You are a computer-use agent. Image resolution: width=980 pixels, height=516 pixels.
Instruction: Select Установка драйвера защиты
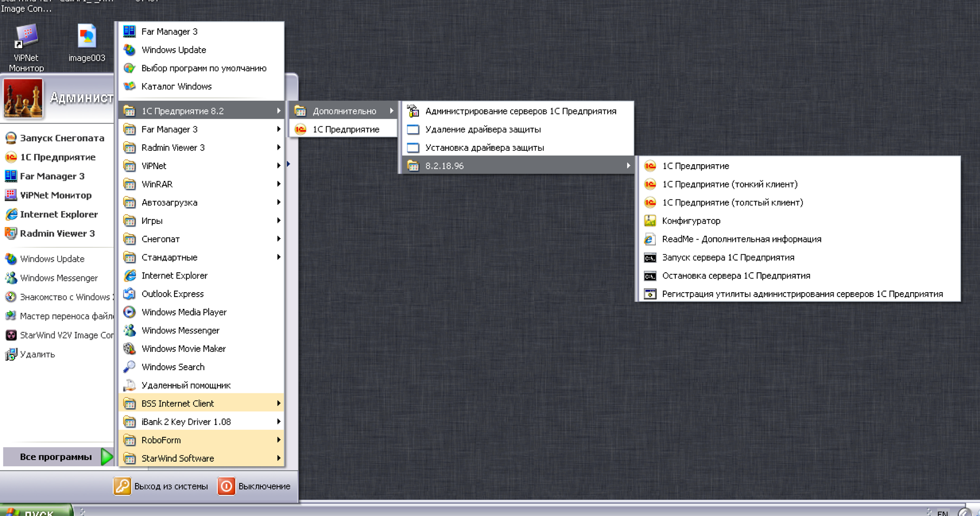pyautogui.click(x=518, y=148)
